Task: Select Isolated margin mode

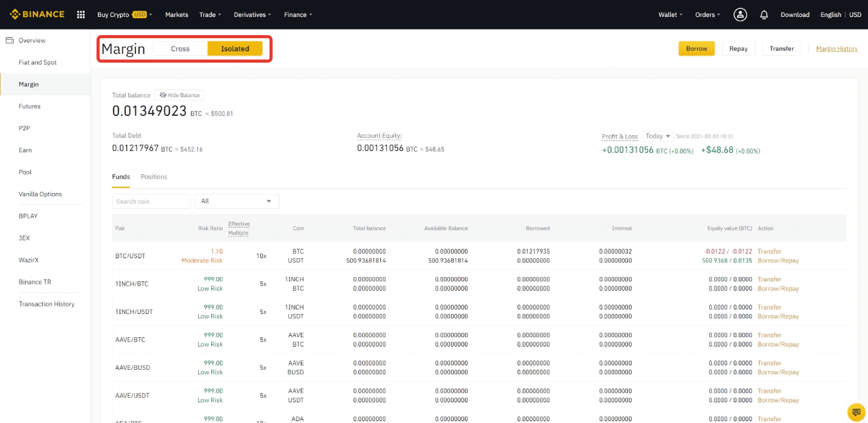Action: (235, 49)
